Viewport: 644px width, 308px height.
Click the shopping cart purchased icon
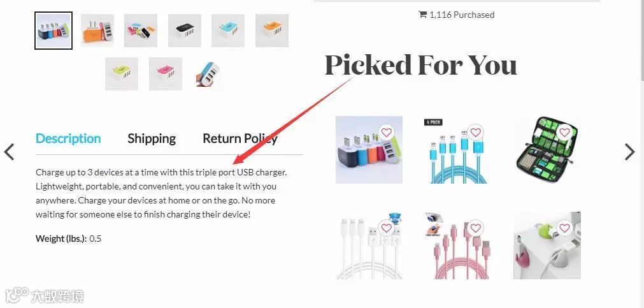pyautogui.click(x=422, y=15)
